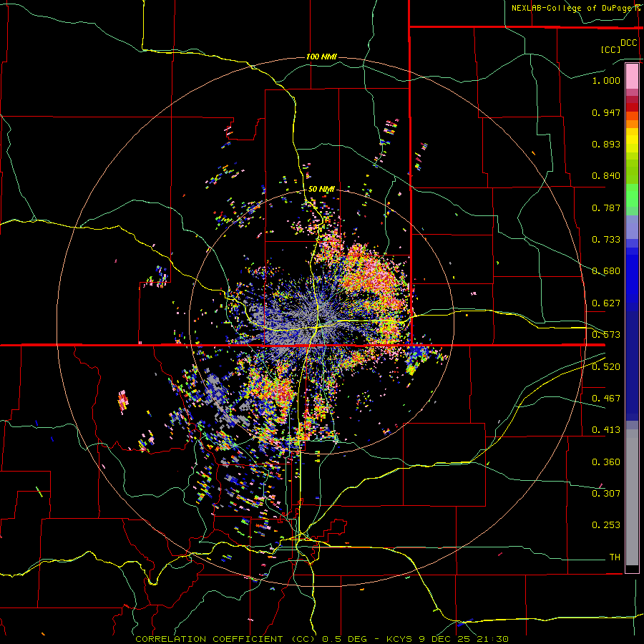
Task: Click the DCC label above the color scale
Action: tap(628, 43)
